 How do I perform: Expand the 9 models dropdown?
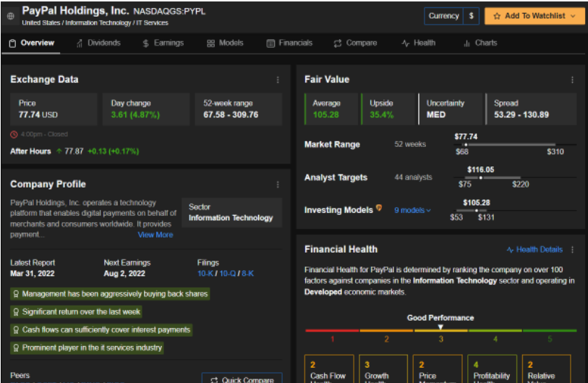(x=412, y=211)
